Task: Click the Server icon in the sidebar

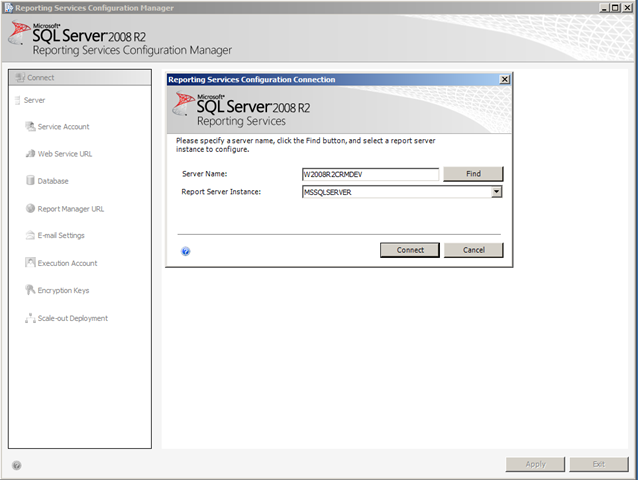Action: pyautogui.click(x=17, y=100)
